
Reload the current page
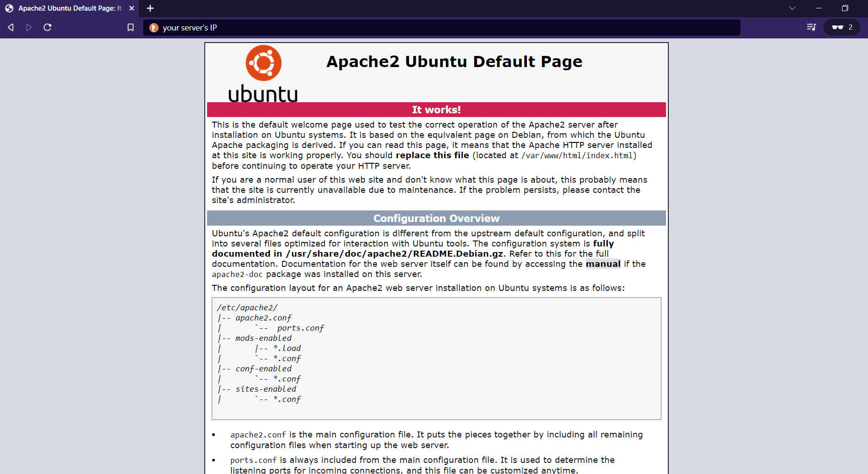(47, 27)
